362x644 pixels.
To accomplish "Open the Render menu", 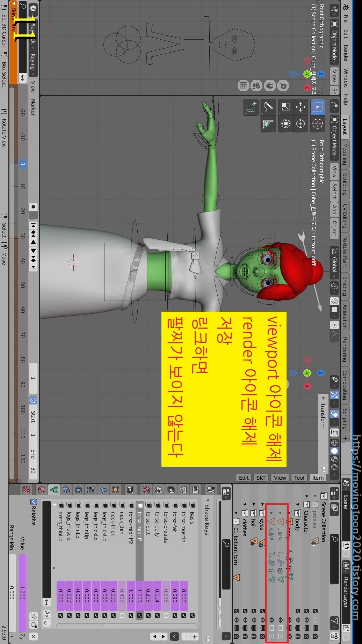I will (346, 53).
